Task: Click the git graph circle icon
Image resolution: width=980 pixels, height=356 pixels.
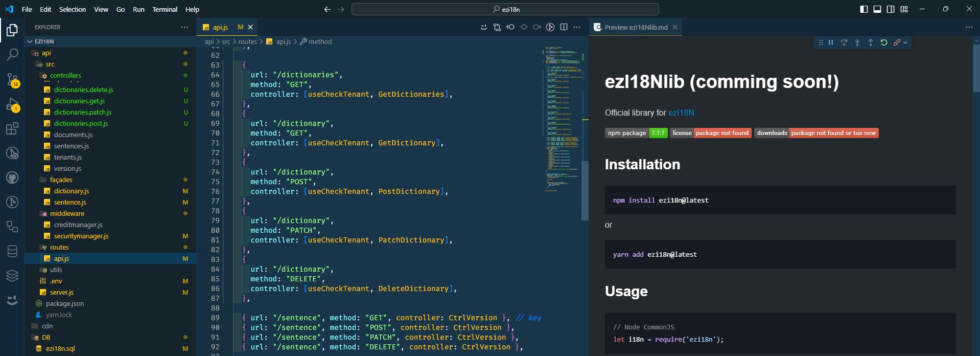Action: point(550,27)
